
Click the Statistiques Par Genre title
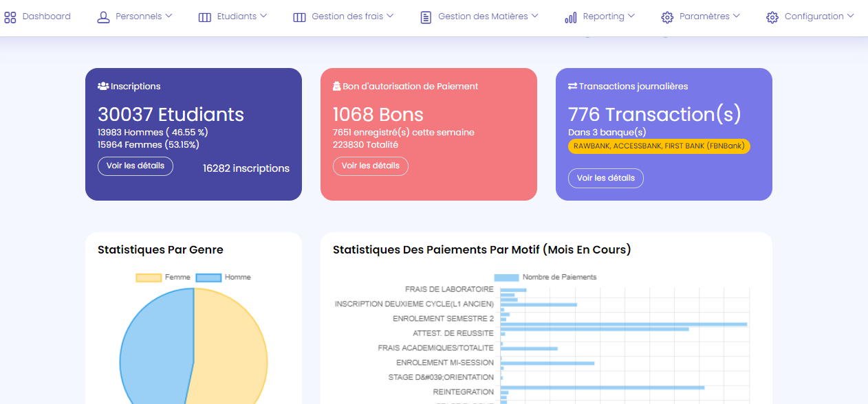coord(160,249)
